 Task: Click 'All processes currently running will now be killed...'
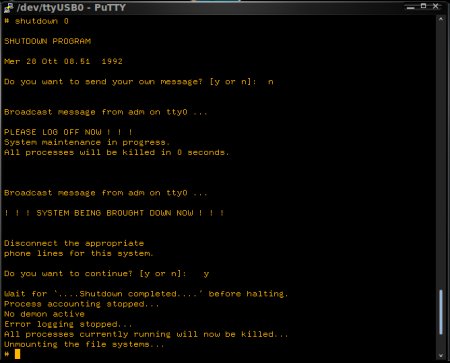[x=146, y=334]
